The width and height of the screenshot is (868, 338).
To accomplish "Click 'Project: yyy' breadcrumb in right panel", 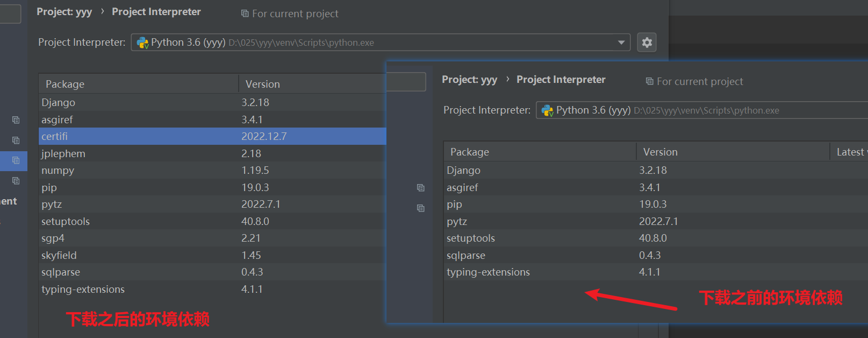I will (x=469, y=80).
